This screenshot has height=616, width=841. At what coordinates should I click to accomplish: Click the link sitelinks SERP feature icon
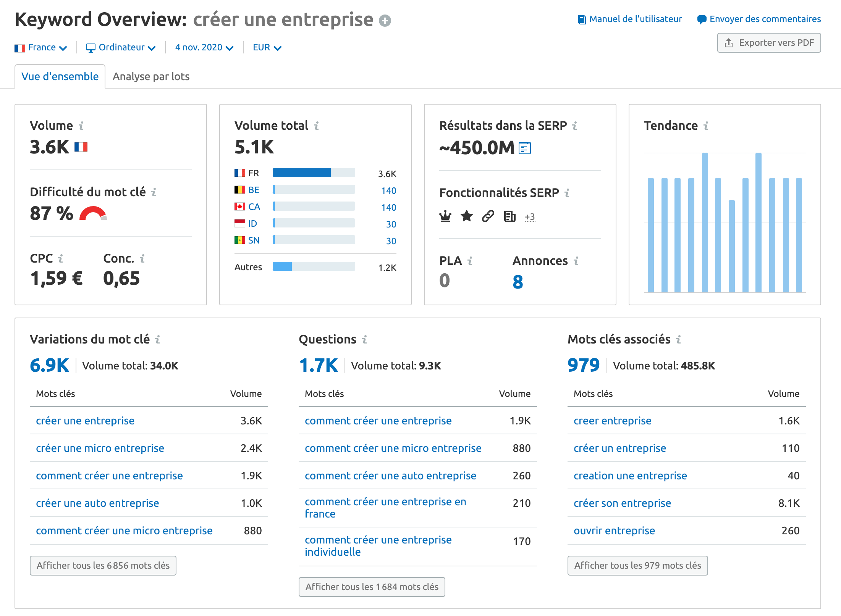[x=488, y=216]
